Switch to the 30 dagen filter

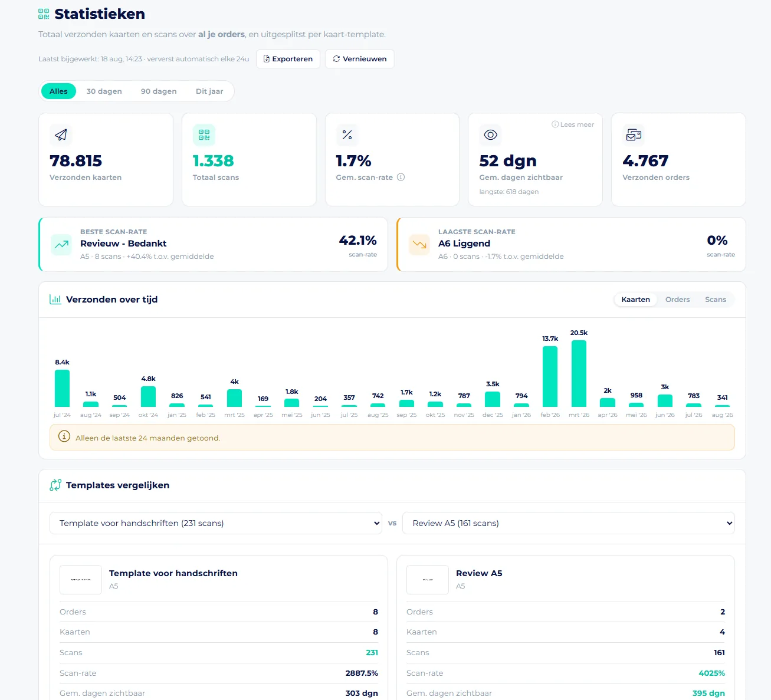pos(104,91)
